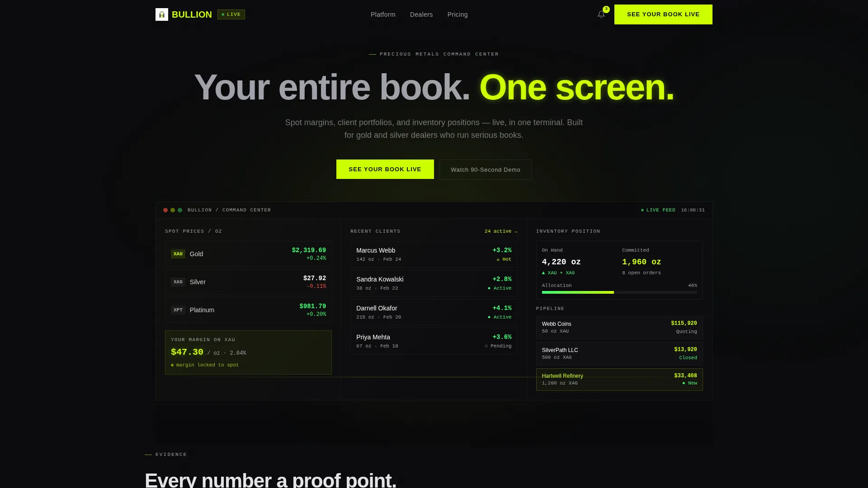Screen dimensions: 868x488
Task: Open the notifications bell
Action: pyautogui.click(x=601, y=14)
